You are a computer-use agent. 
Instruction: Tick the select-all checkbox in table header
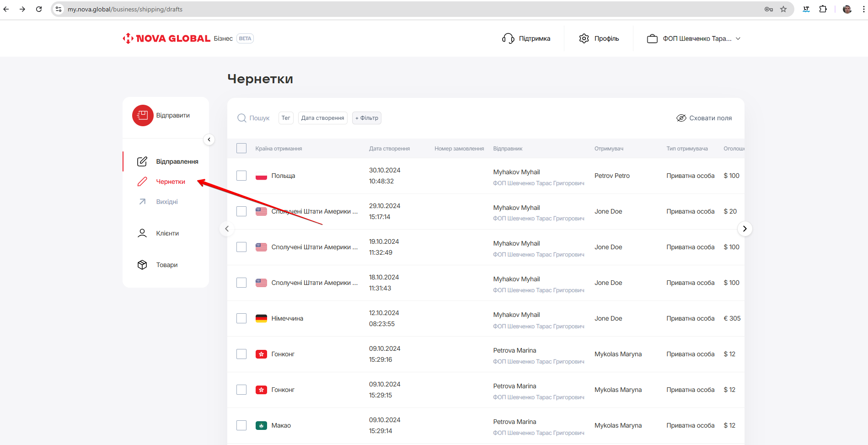click(x=241, y=148)
